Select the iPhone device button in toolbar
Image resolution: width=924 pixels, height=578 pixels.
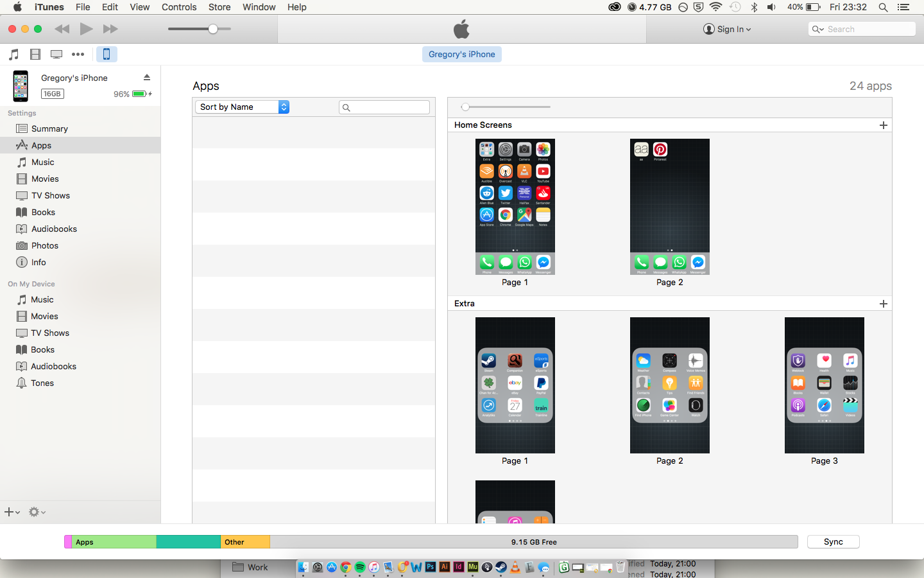[x=107, y=55]
